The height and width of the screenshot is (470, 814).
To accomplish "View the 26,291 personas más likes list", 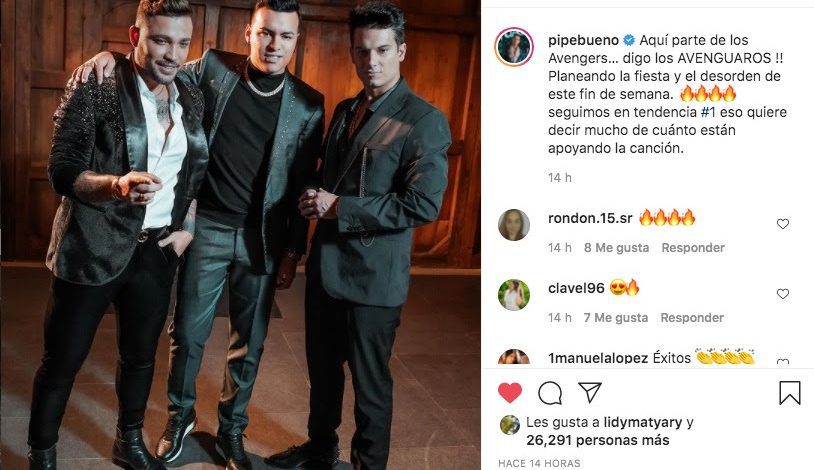I will [x=598, y=440].
